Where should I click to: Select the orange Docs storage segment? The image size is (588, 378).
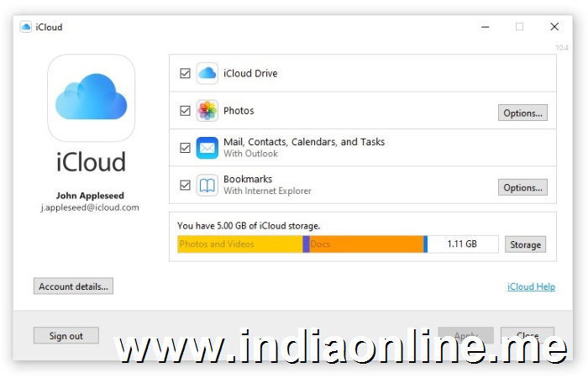point(366,244)
